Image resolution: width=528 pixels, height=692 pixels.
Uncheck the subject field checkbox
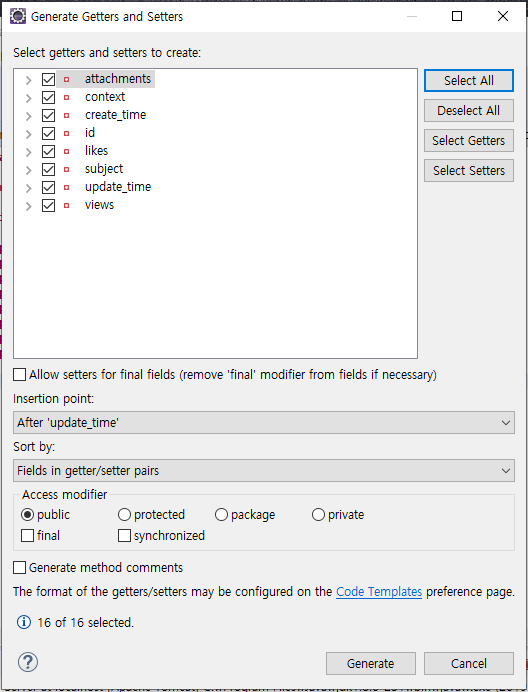click(49, 169)
